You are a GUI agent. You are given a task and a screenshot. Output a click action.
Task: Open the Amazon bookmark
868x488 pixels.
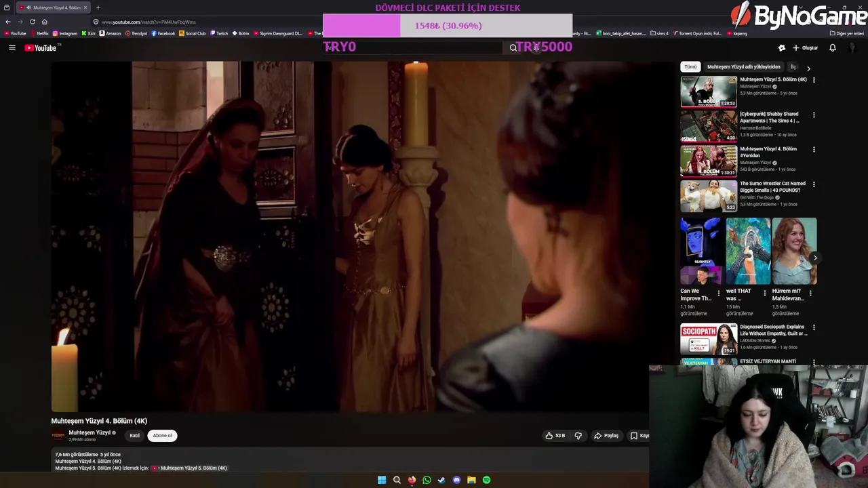point(110,33)
